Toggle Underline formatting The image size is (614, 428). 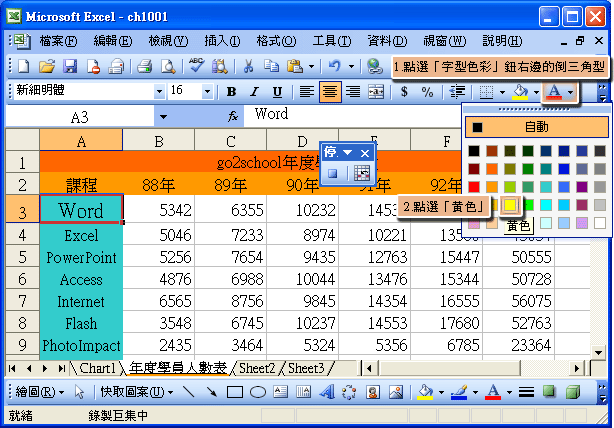click(277, 92)
